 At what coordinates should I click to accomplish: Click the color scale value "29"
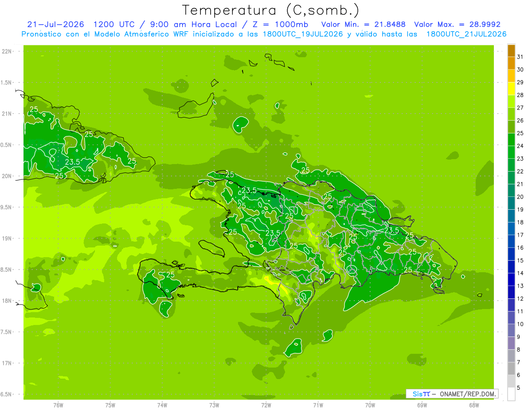pos(520,82)
